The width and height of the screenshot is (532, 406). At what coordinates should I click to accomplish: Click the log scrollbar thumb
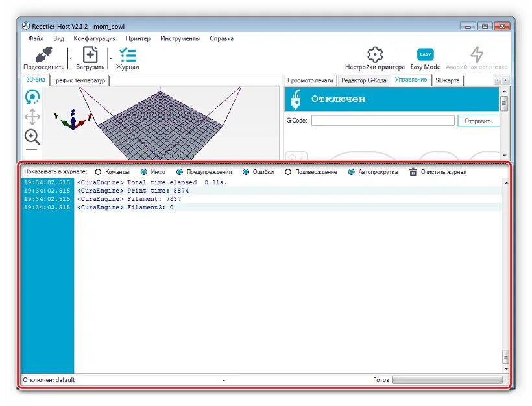(506, 357)
